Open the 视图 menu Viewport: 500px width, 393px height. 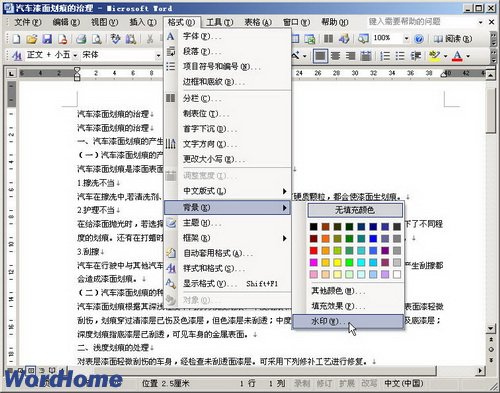click(x=104, y=22)
